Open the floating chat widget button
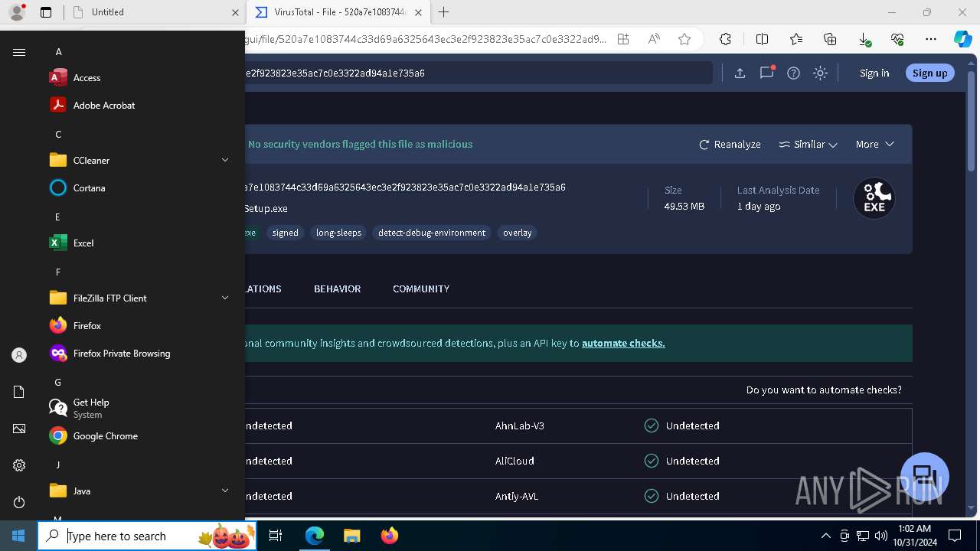The width and height of the screenshot is (980, 551). click(x=925, y=476)
